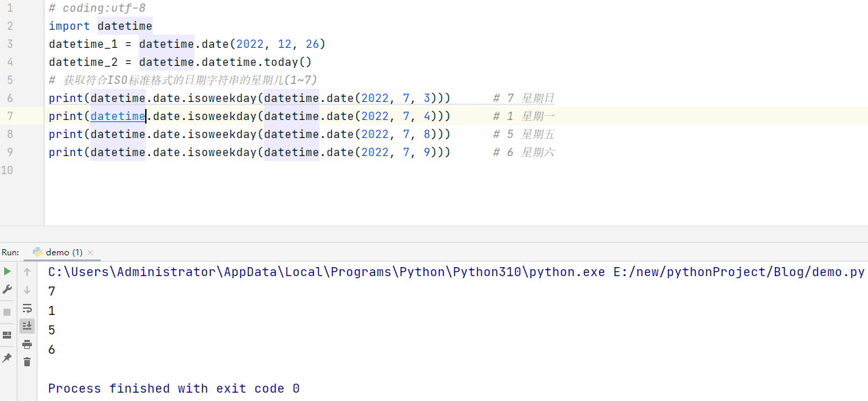Screen dimensions: 868x401
Task: Print console output with printer icon
Action: [x=27, y=344]
